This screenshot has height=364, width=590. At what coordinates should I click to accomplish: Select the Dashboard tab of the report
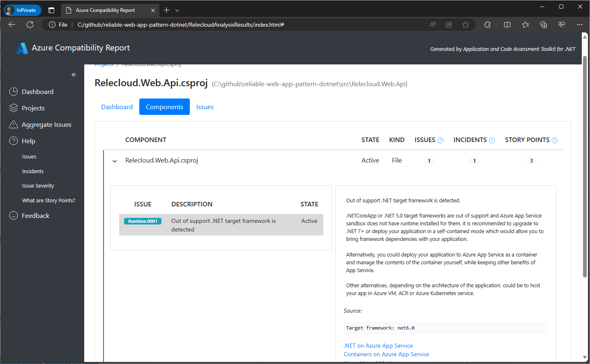(x=117, y=107)
